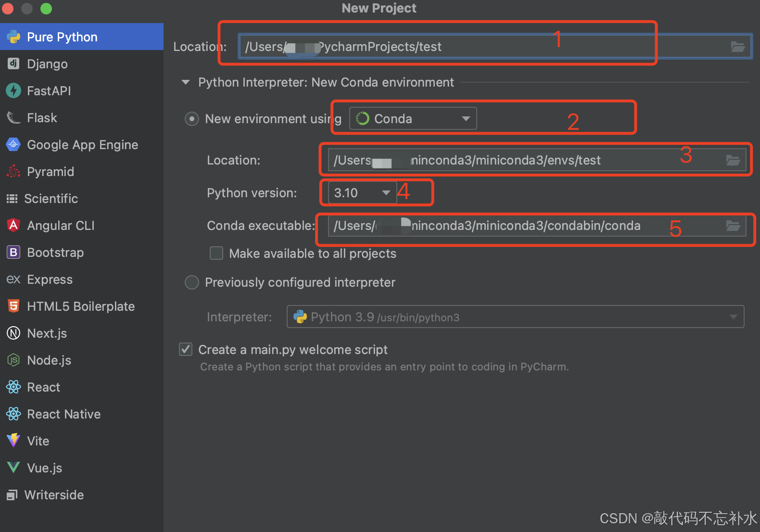760x532 pixels.
Task: Click the Conda green circle icon
Action: (x=363, y=118)
